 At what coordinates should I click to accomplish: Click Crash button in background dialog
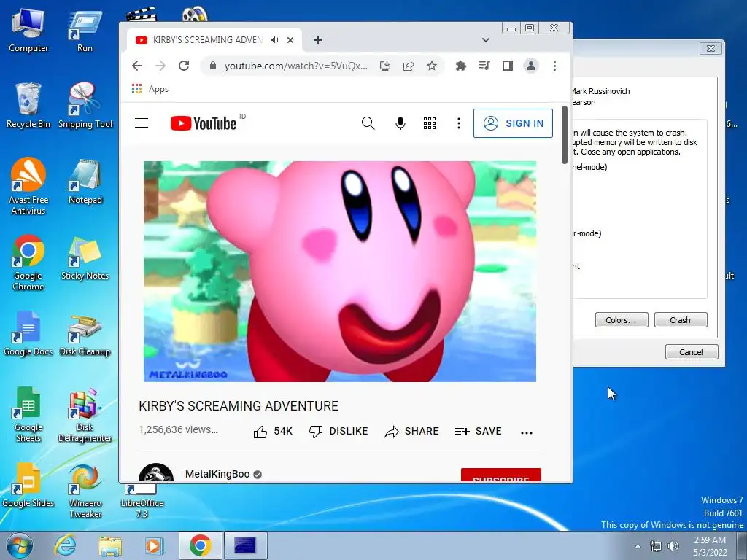681,320
